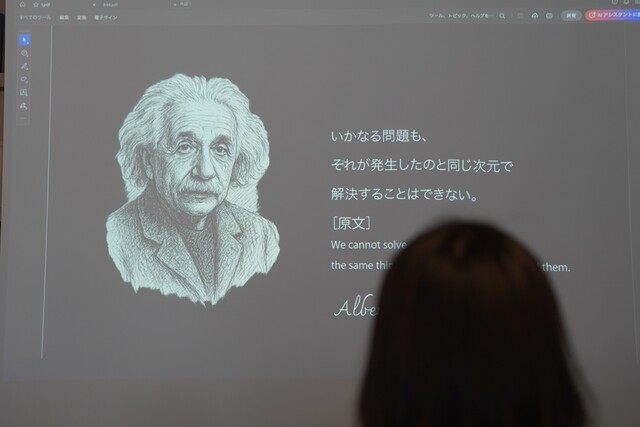Click the ツール、トピック、ヘルプ search field

coord(460,16)
